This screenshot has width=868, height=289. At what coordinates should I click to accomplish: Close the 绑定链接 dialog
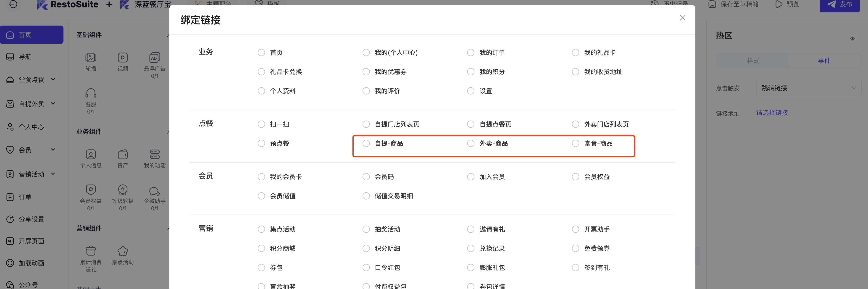point(682,18)
